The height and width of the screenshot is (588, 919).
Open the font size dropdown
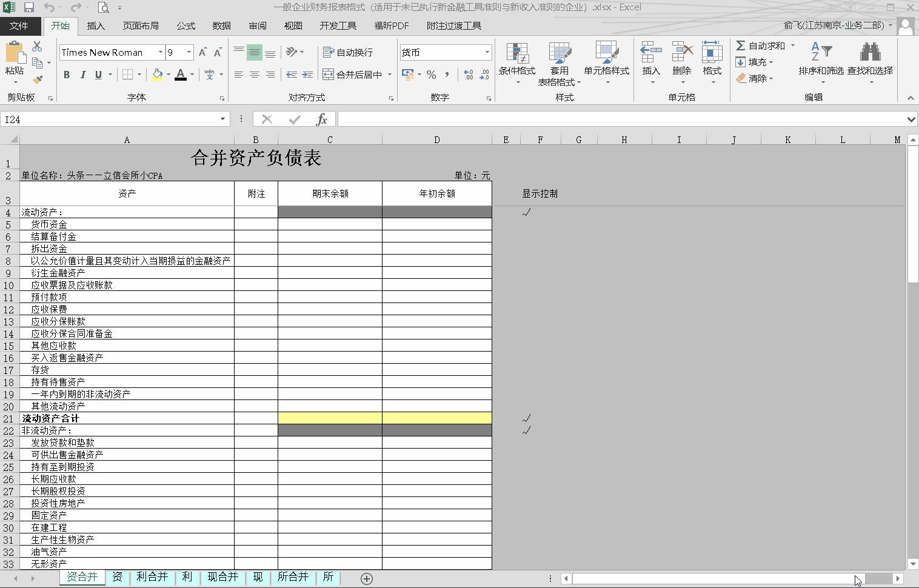tap(188, 52)
